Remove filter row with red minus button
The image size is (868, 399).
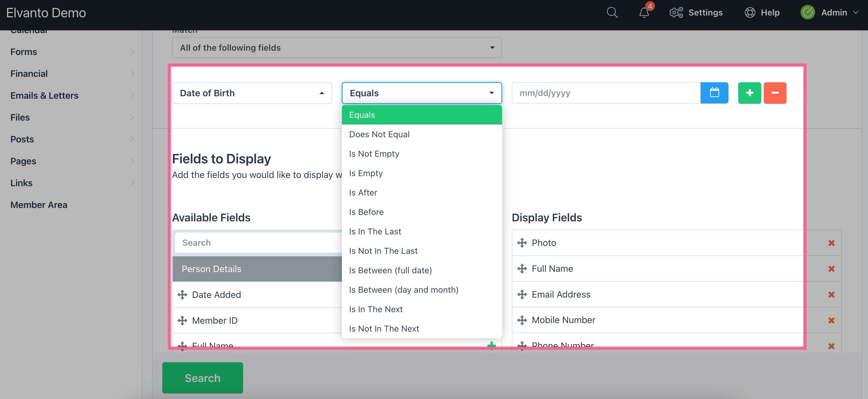[775, 93]
